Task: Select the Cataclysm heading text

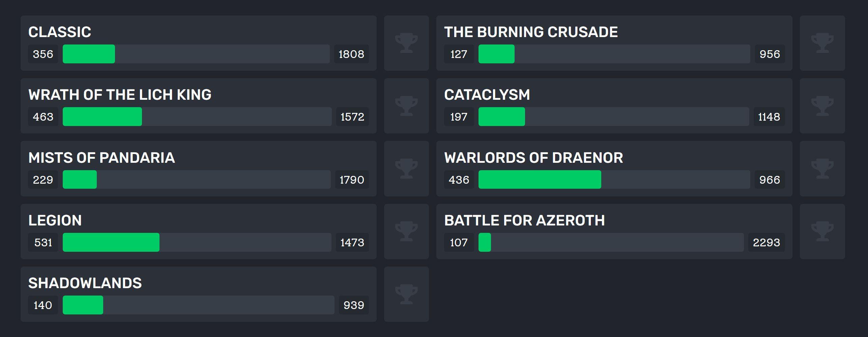Action: click(x=487, y=95)
